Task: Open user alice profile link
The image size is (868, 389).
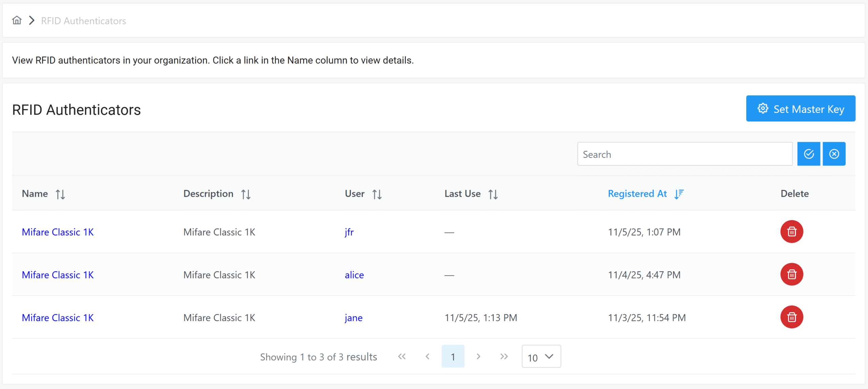Action: pyautogui.click(x=354, y=275)
